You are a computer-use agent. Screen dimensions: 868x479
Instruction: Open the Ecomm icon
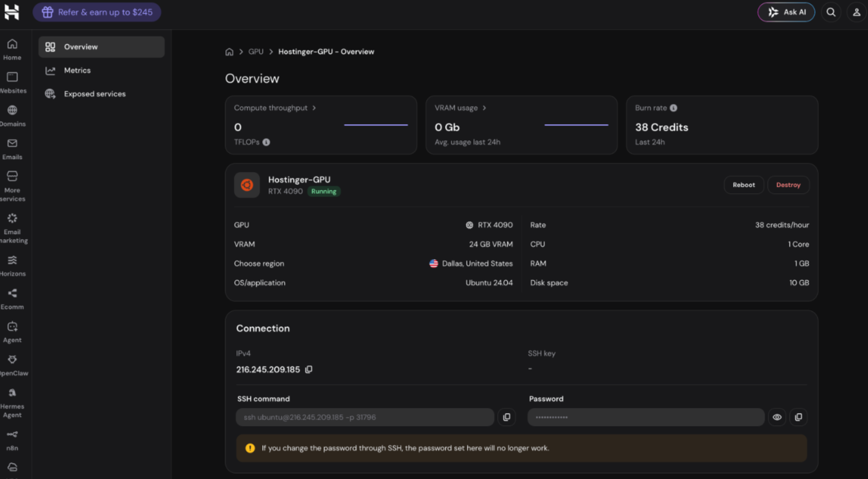tap(12, 293)
